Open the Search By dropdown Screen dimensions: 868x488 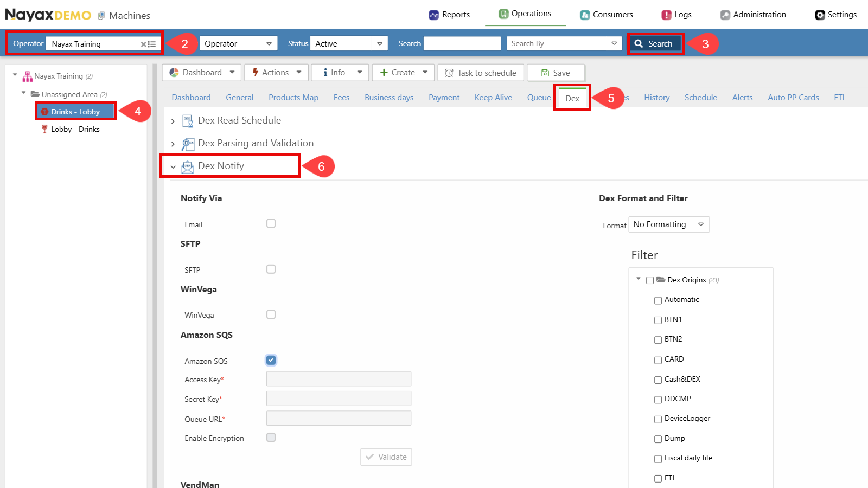point(564,44)
